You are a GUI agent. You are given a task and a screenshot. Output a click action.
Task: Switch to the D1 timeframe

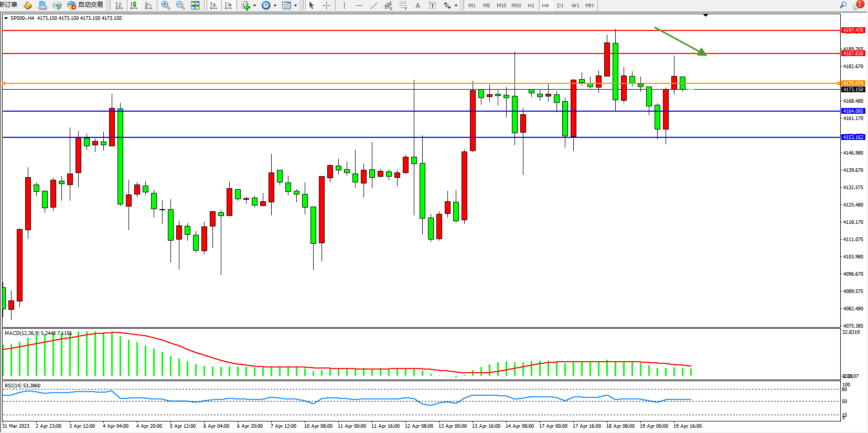click(560, 5)
